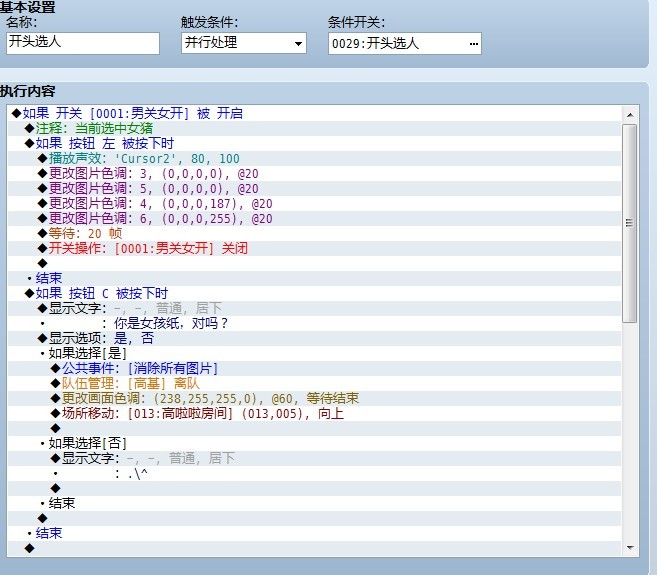657x575 pixels.
Task: Select line 公共事件: [消除所有图片]
Action: click(314, 368)
